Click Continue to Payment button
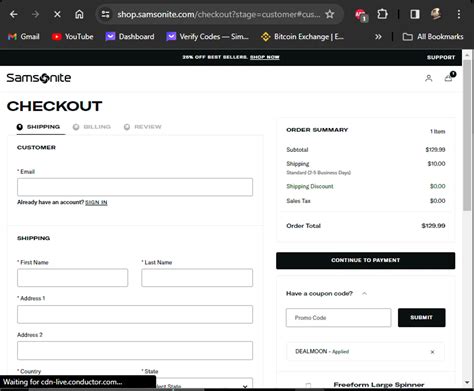The height and width of the screenshot is (391, 474). point(365,260)
